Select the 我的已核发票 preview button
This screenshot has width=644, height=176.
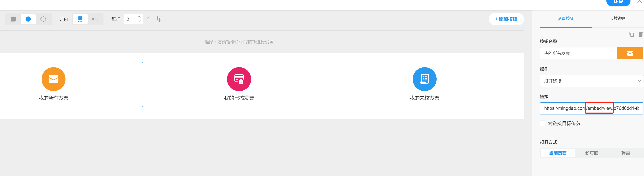click(x=239, y=84)
